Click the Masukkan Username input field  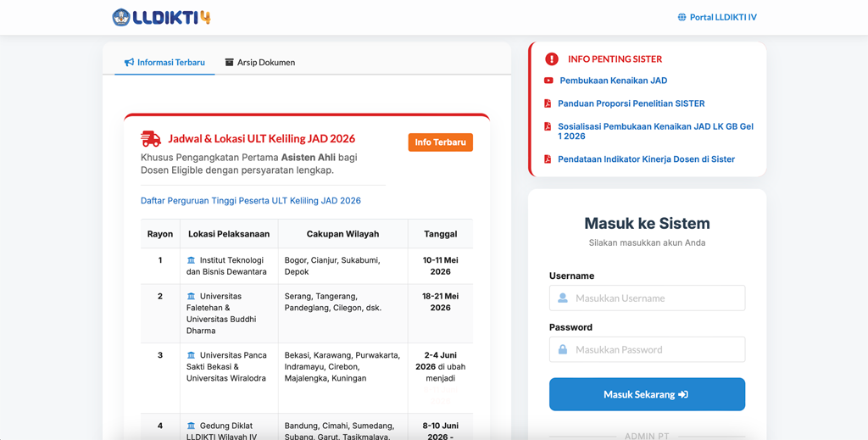[x=647, y=298]
